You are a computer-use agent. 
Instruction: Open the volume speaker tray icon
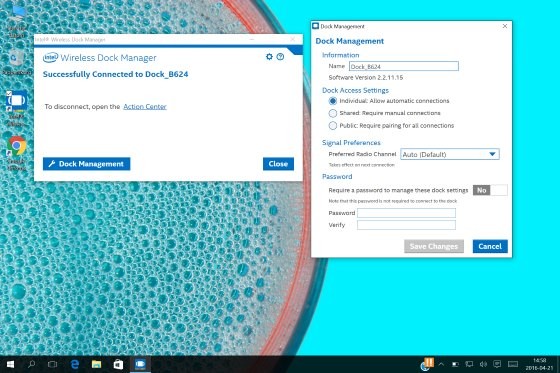pyautogui.click(x=483, y=364)
